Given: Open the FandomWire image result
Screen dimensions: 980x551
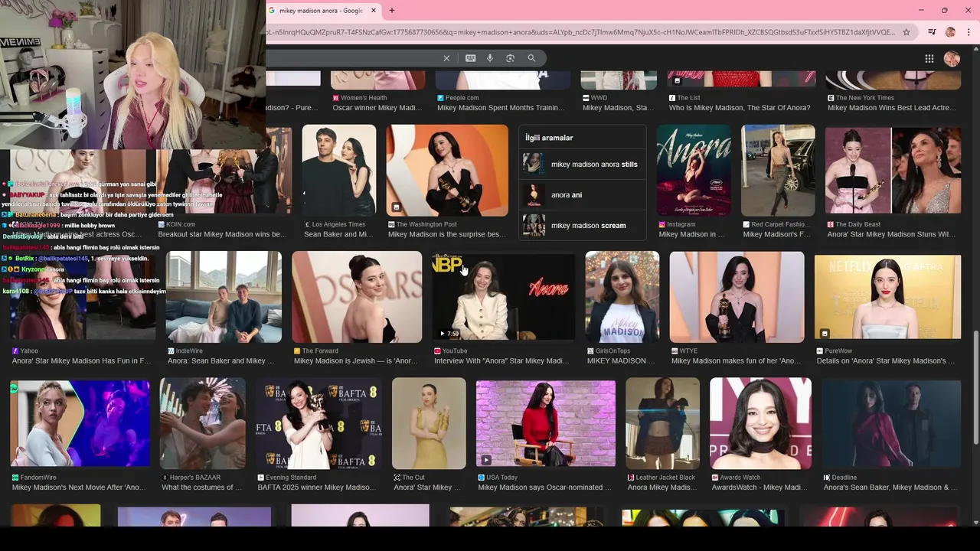Looking at the screenshot, I should [80, 423].
